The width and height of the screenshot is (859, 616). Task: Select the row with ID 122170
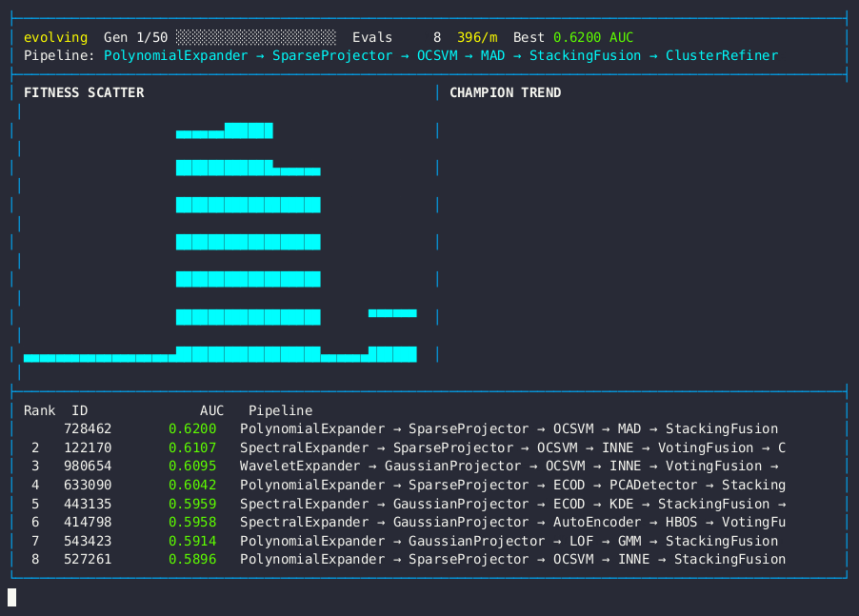coord(429,447)
